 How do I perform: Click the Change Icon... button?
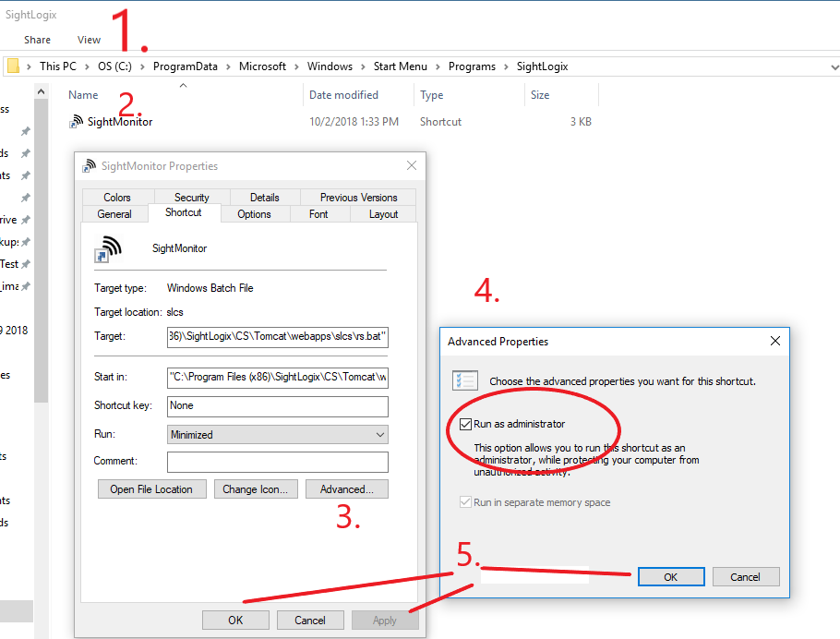click(x=256, y=488)
